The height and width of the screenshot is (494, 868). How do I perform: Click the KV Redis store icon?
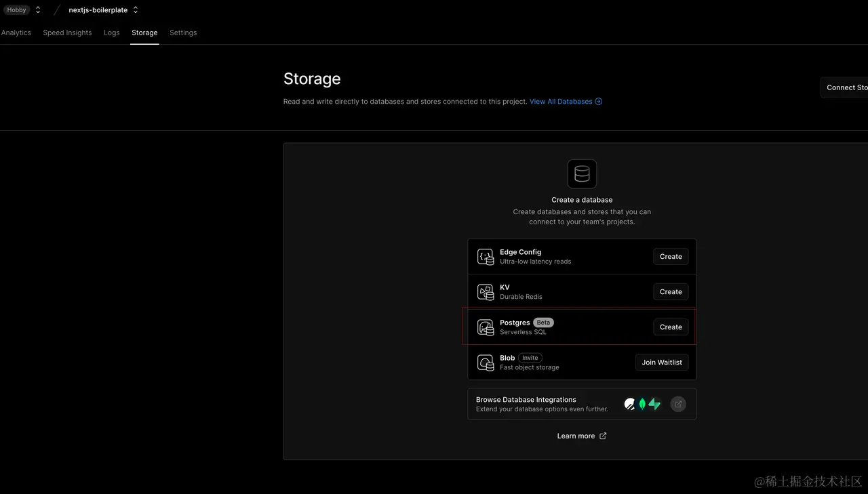pyautogui.click(x=486, y=292)
